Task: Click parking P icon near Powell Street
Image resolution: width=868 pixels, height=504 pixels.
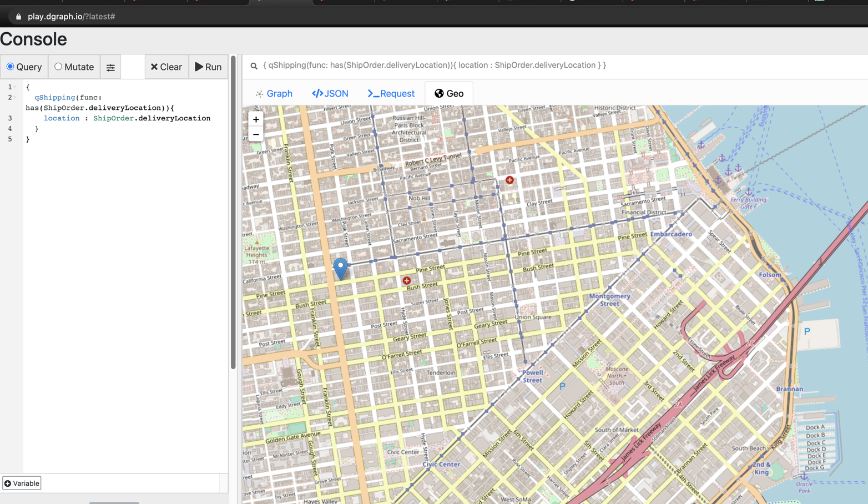Action: coord(562,386)
